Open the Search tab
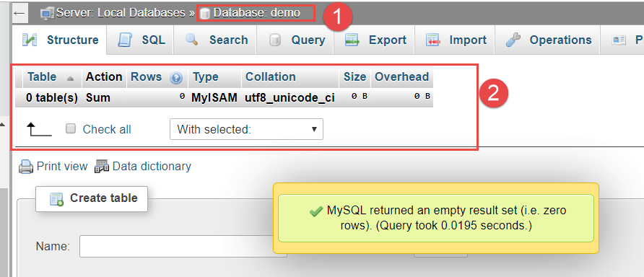Screen dimensions: 644x277 pos(216,40)
